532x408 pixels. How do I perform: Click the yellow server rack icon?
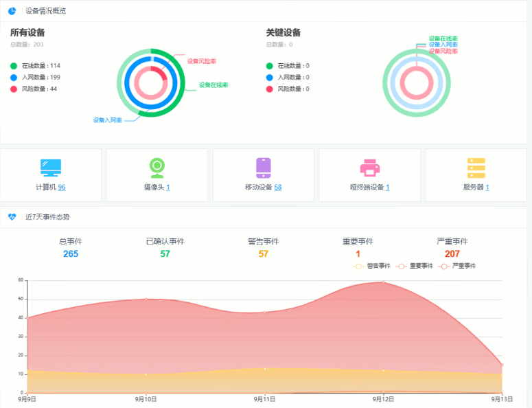point(476,168)
